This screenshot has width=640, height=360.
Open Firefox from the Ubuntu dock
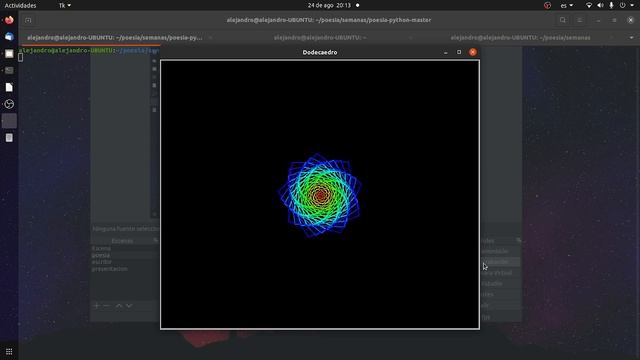pyautogui.click(x=9, y=20)
